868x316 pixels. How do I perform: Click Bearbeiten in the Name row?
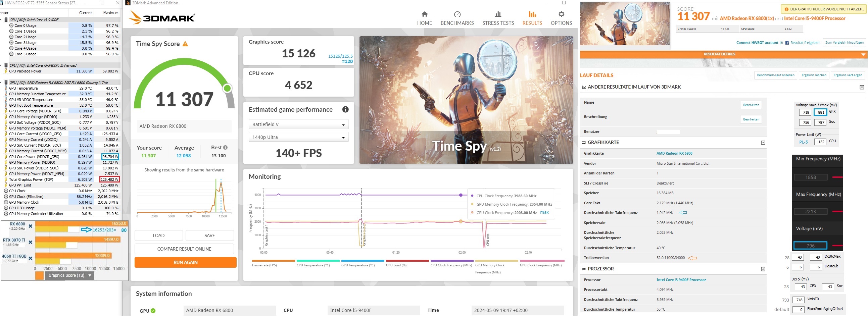[751, 105]
